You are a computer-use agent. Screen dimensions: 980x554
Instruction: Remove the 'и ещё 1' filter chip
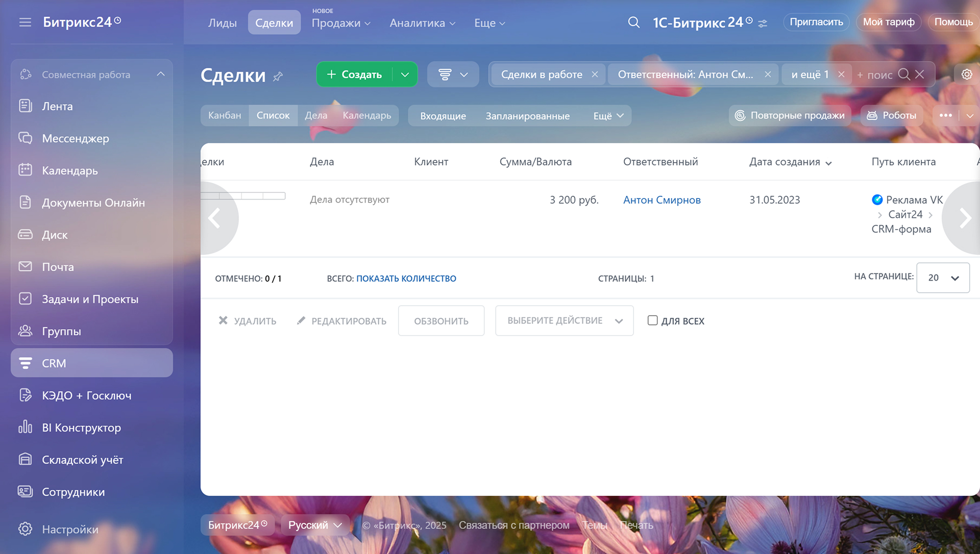842,74
